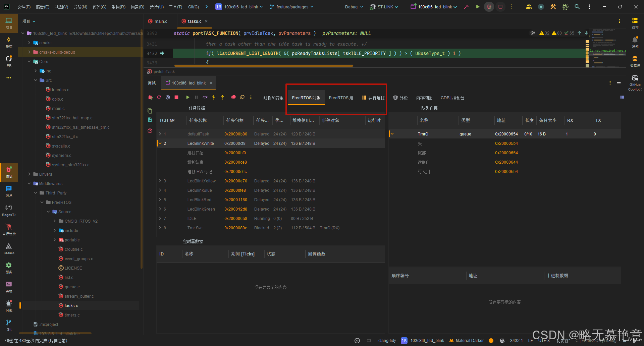Switch to the main.c editor tab

coord(157,21)
